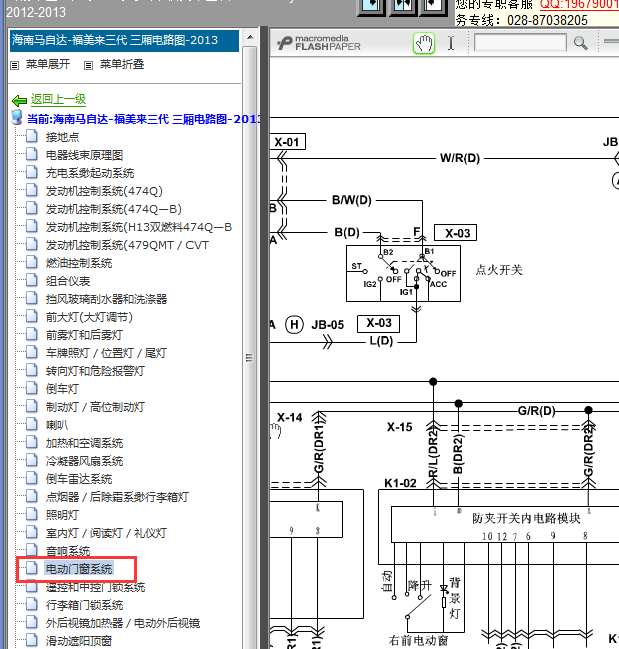Select 发动机控制系统(479QMT / CVT entry
This screenshot has width=619, height=649.
[127, 245]
